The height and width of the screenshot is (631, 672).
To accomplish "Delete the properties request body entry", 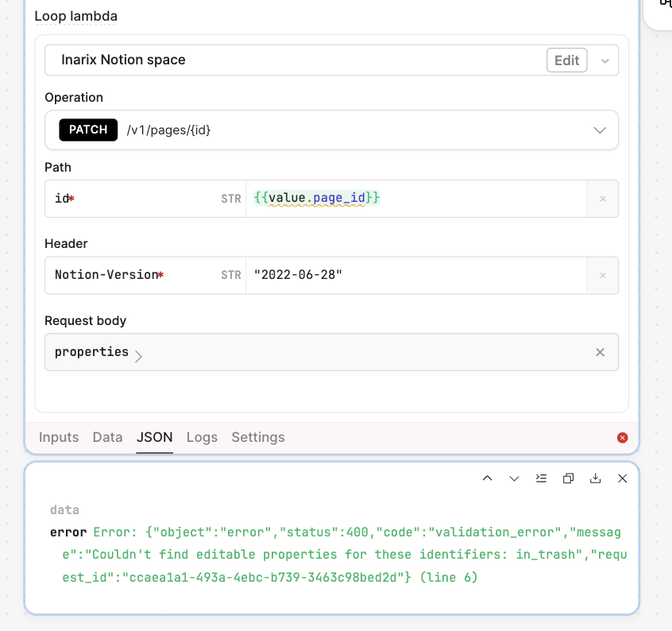I will pyautogui.click(x=601, y=352).
